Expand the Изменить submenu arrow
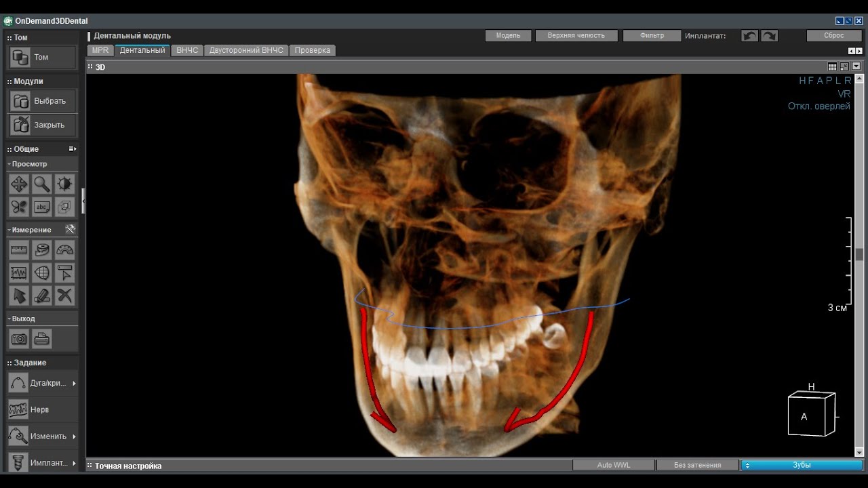Screen dimensions: 868x488 [x=74, y=436]
